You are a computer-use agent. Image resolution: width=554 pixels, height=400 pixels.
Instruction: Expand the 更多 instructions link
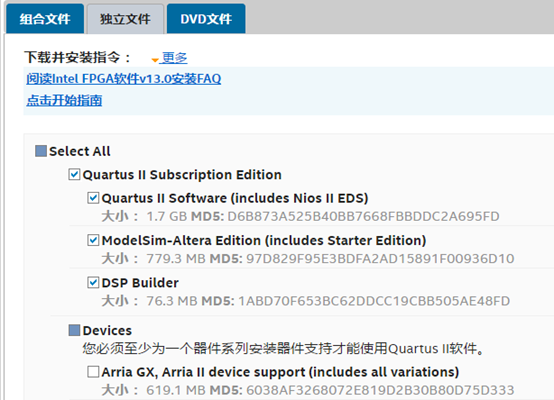pyautogui.click(x=175, y=57)
